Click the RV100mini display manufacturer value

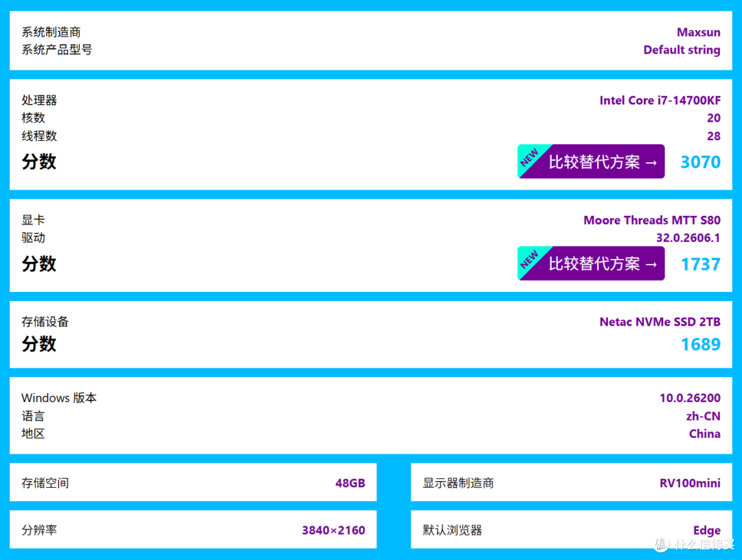(x=690, y=483)
